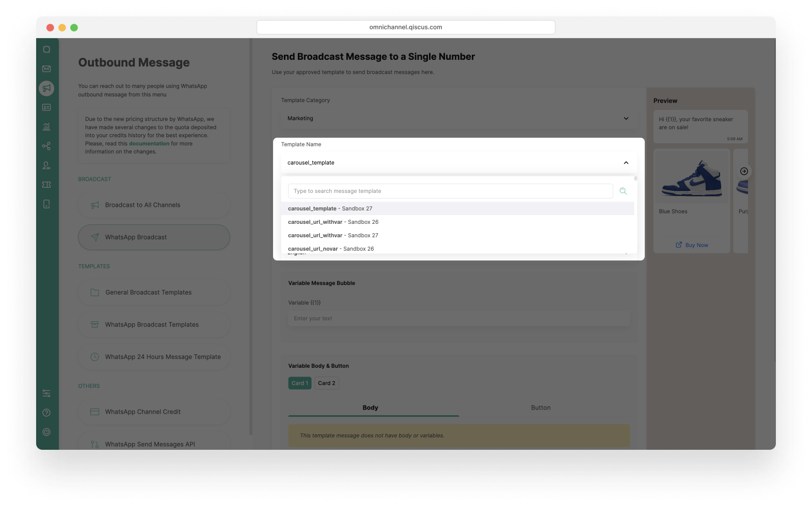
Task: Follow the documentation link in the notice
Action: (x=149, y=144)
